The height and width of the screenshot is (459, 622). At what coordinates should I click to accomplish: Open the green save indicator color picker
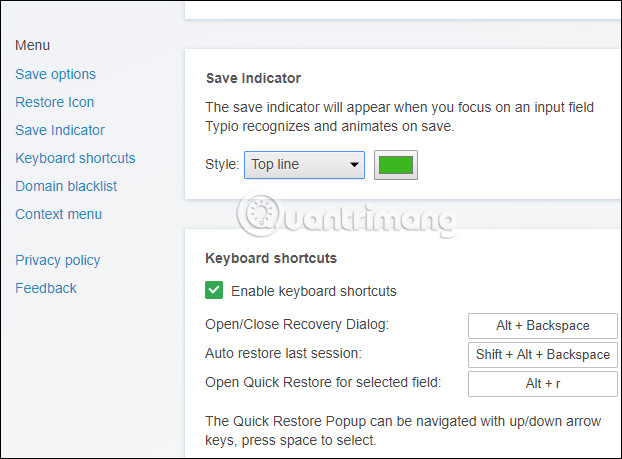396,165
